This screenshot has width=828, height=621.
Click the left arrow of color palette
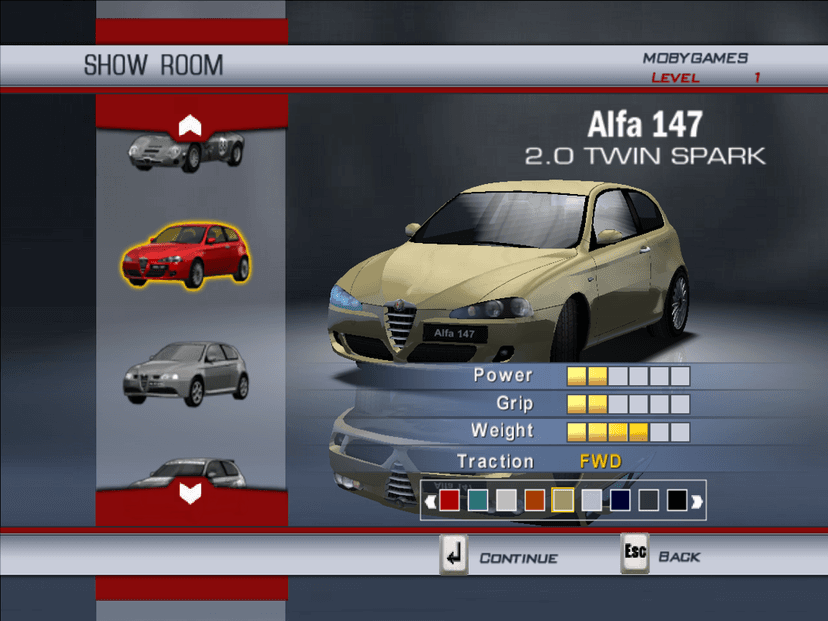[430, 501]
